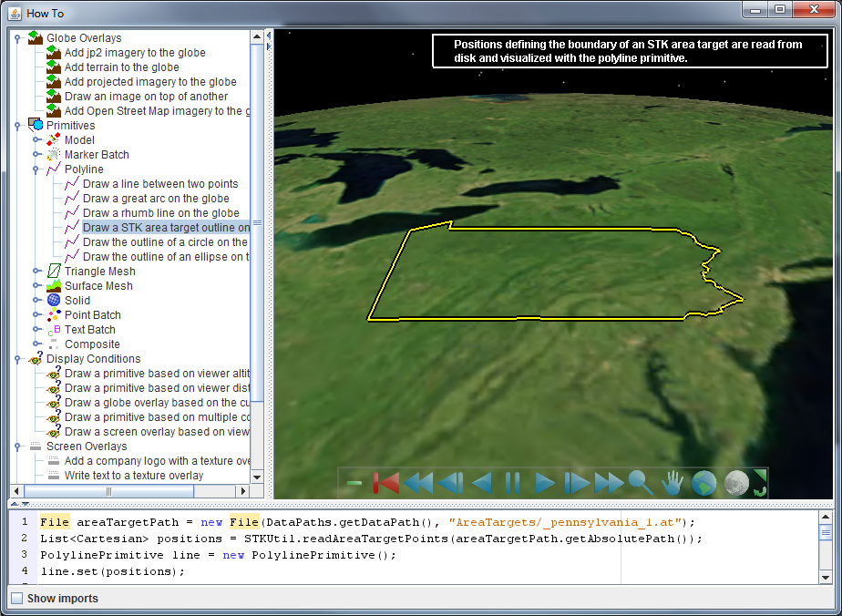This screenshot has height=616, width=842.
Task: Select the magnifying glass zoom tool
Action: click(641, 483)
